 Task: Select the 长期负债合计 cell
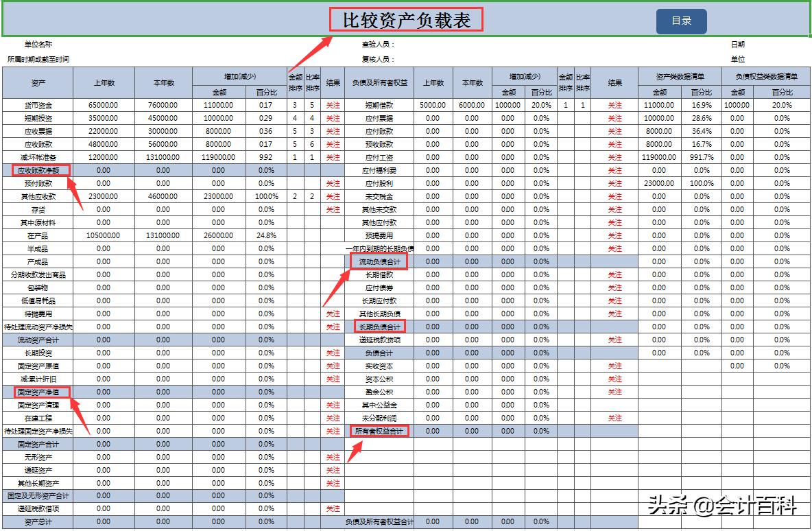(381, 327)
